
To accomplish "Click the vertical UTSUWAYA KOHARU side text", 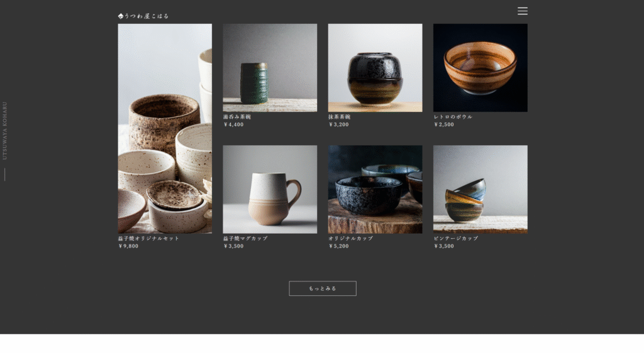I will 5,131.
